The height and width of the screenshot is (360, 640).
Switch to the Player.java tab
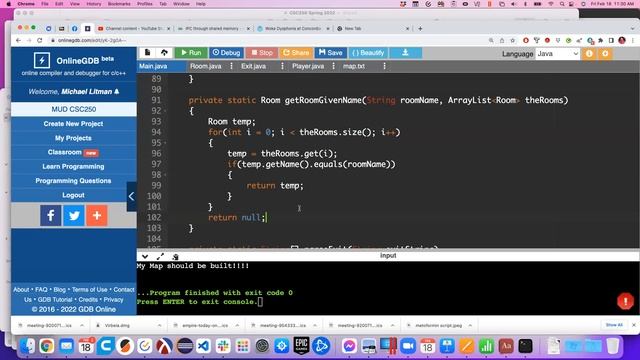[308, 66]
